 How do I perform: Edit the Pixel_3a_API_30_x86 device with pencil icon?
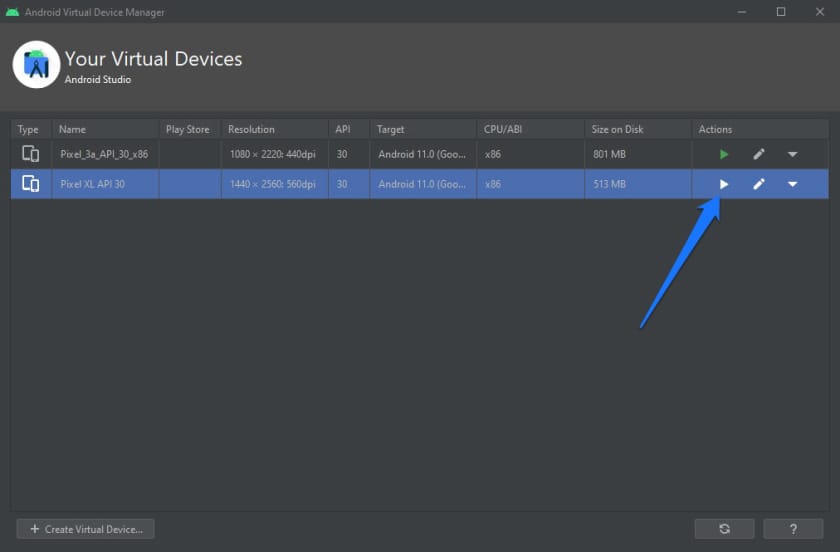point(759,154)
